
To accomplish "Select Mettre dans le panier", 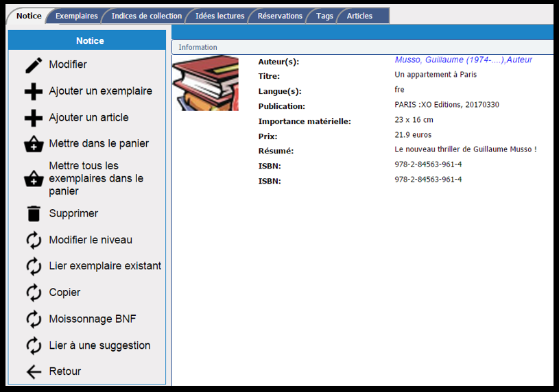I will tap(99, 144).
